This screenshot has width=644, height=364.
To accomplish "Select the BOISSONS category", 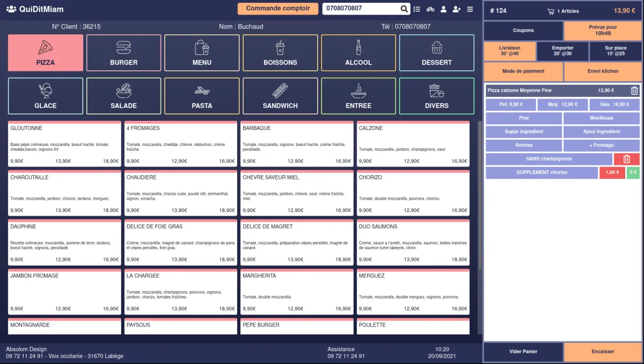I will click(280, 53).
